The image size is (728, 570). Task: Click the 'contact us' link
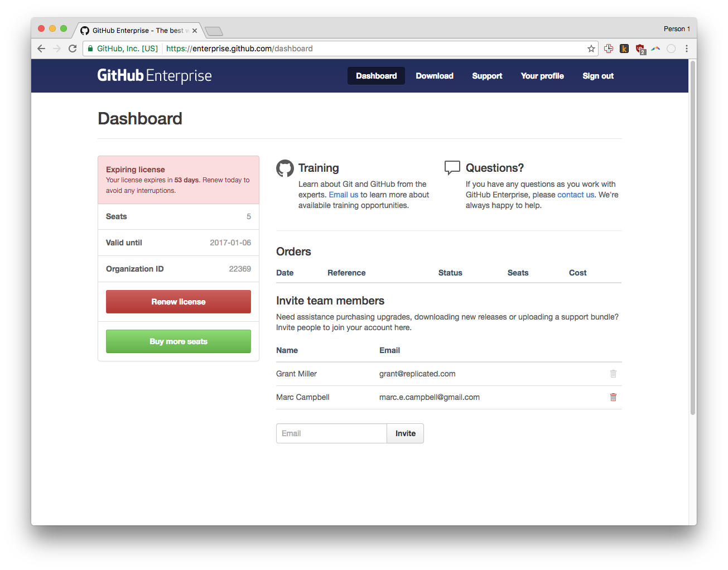coord(576,195)
